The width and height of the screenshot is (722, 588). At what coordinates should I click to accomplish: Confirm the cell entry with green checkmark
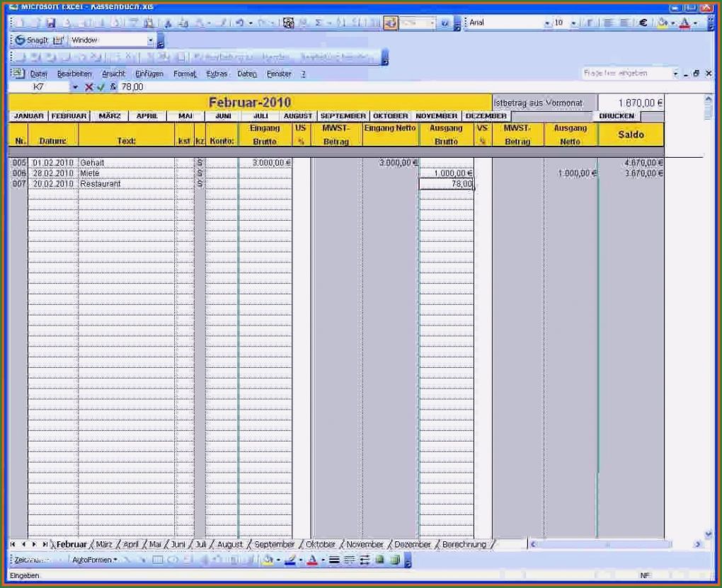pos(100,86)
